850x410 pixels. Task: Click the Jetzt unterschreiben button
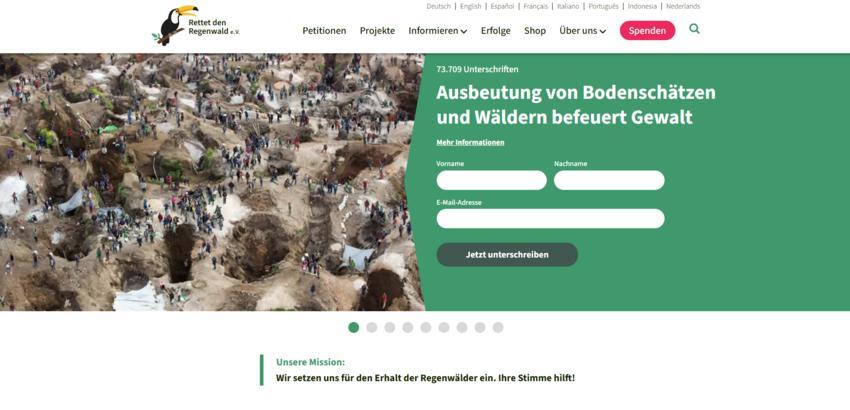pos(507,254)
